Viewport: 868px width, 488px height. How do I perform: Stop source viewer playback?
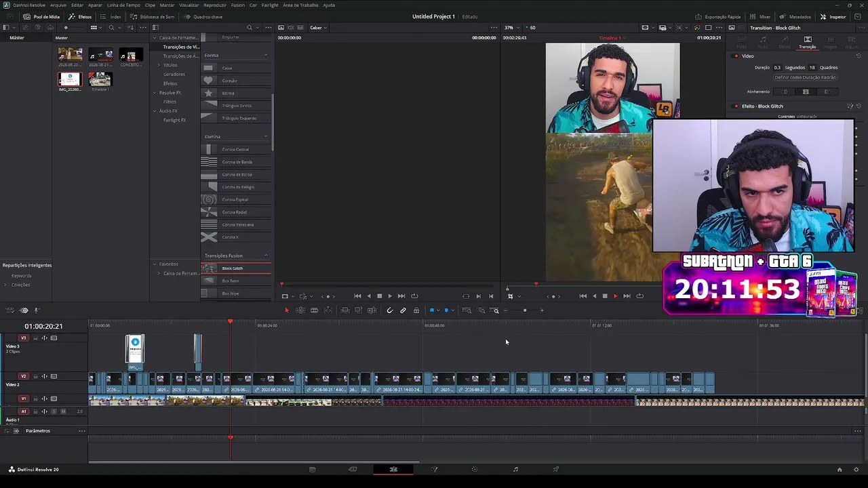(x=379, y=296)
